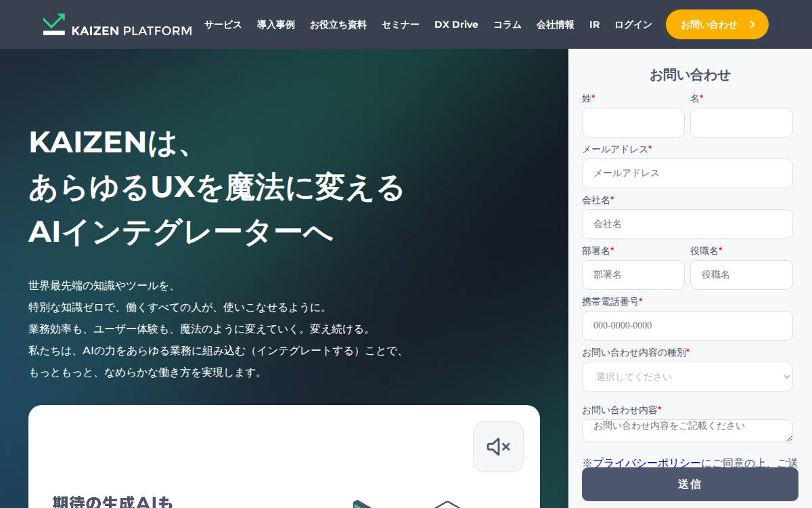The height and width of the screenshot is (508, 812).
Task: Open the 導入事例 menu item
Action: click(275, 24)
